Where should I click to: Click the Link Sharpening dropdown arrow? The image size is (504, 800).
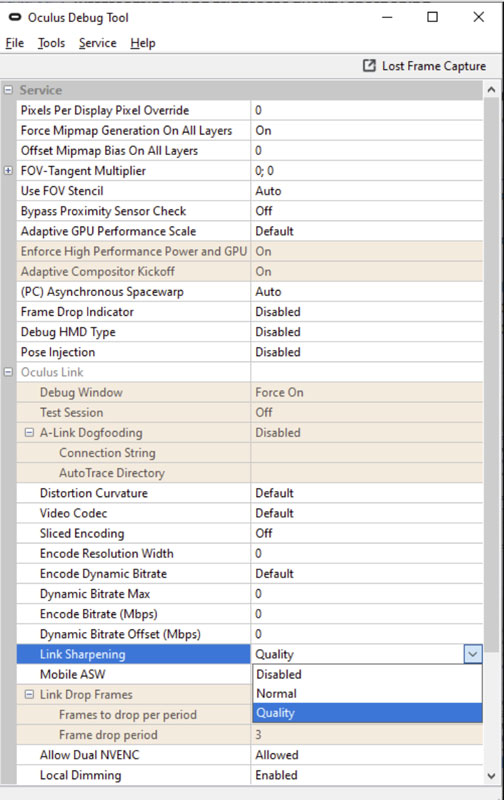coord(473,654)
